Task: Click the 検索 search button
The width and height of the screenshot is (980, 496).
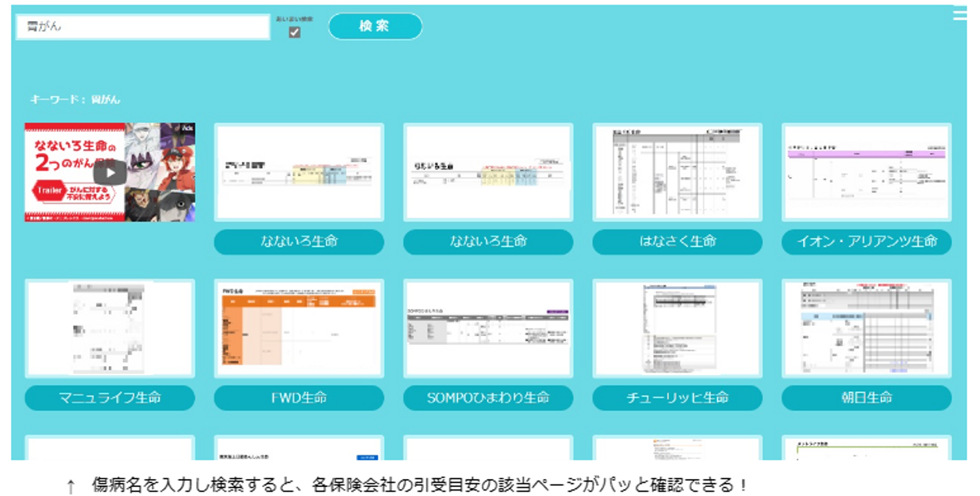Action: (375, 27)
